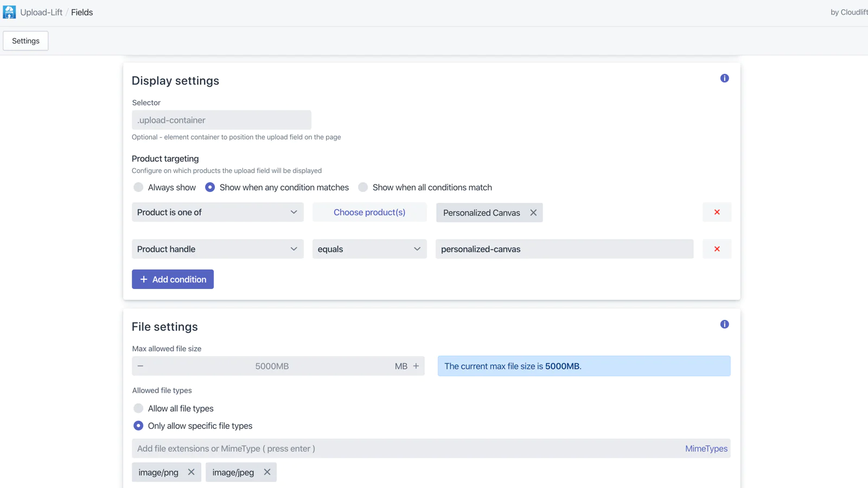868x488 pixels.
Task: Delete the 'Product is one of' condition
Action: coord(717,212)
